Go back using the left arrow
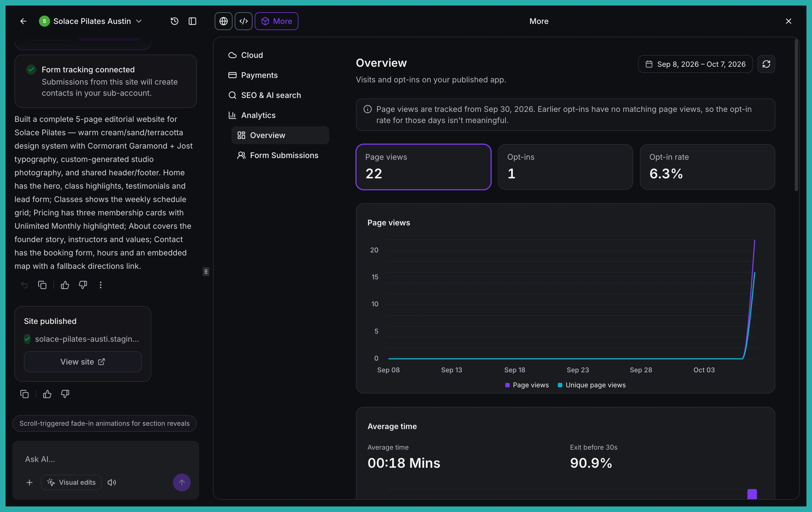812x512 pixels. (23, 21)
